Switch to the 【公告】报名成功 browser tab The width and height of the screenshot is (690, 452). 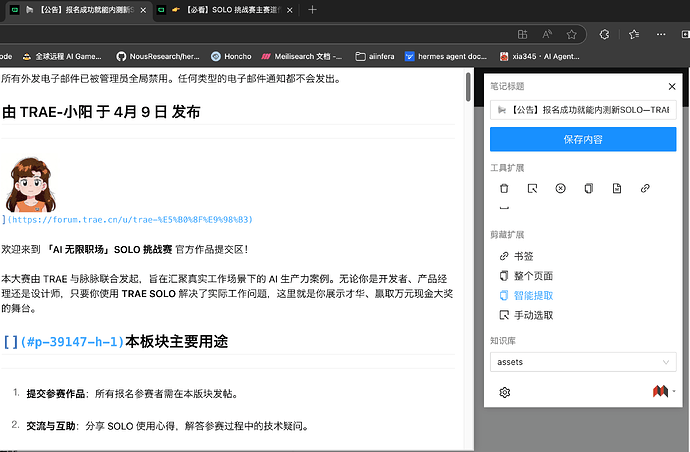[79, 10]
